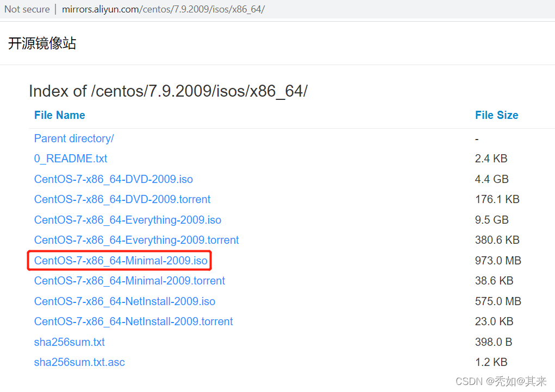This screenshot has height=392, width=555.
Task: Select the 38.6 KB size value
Action: tap(494, 281)
